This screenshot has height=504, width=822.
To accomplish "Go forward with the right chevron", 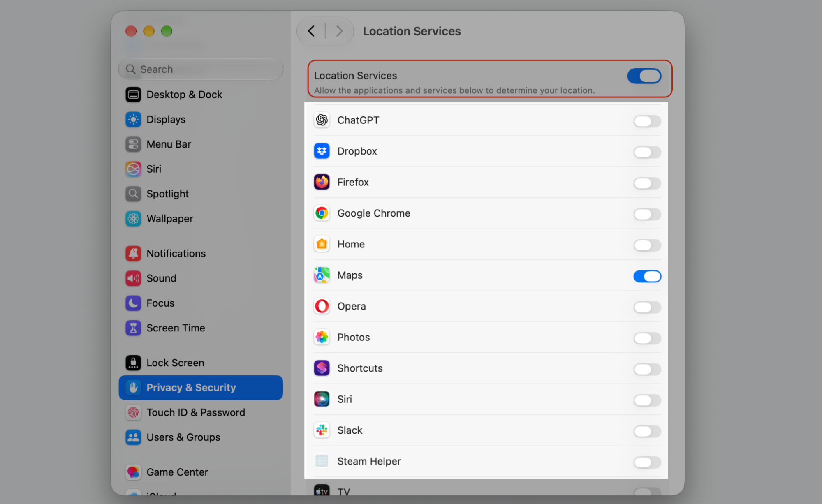I will pyautogui.click(x=339, y=31).
